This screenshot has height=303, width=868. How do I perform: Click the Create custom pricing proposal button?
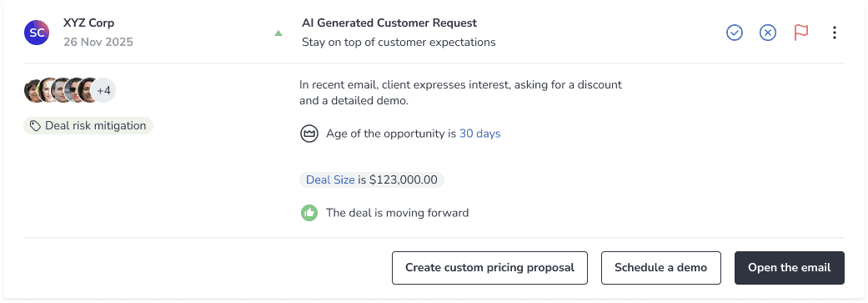click(490, 268)
